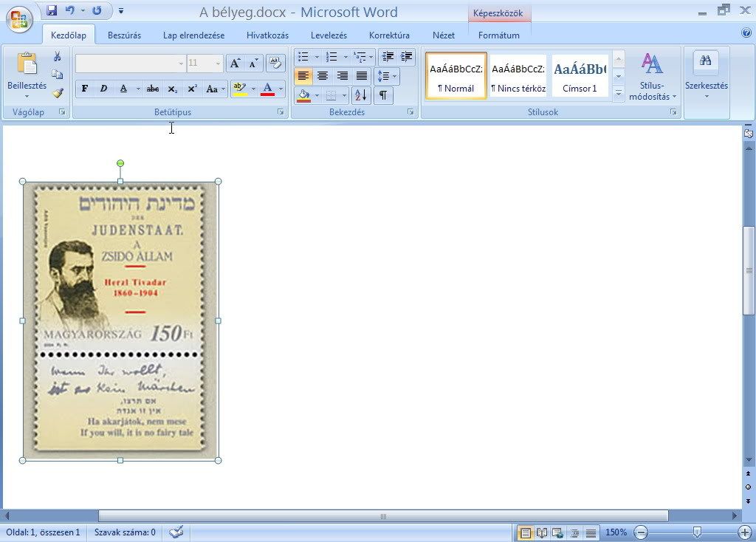756x542 pixels.
Task: Click the Szavak száma word count
Action: point(125,532)
